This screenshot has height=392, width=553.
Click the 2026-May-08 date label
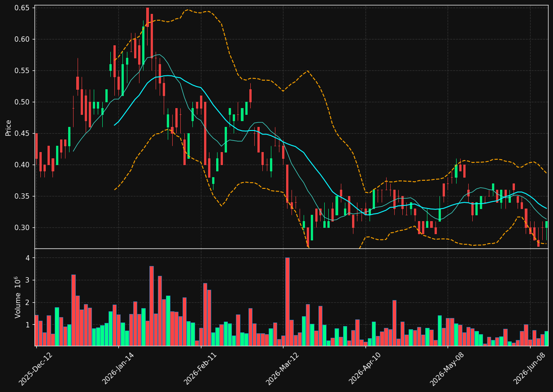(x=447, y=369)
